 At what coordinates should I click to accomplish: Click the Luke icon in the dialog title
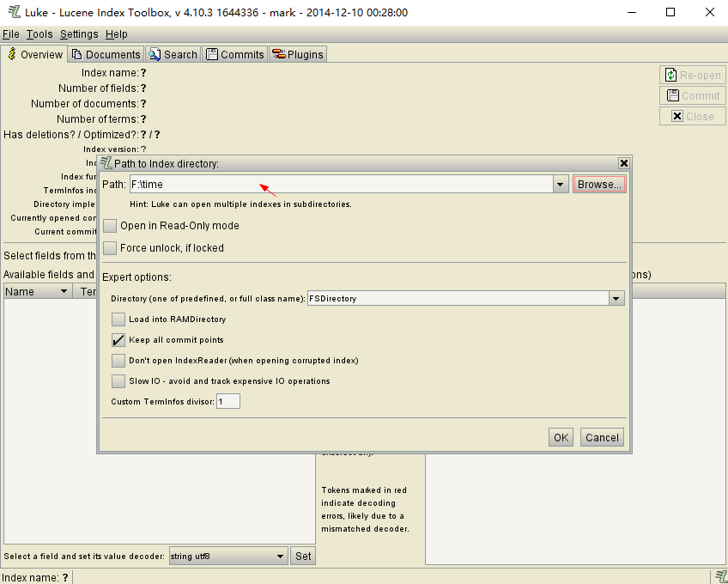pyautogui.click(x=106, y=163)
